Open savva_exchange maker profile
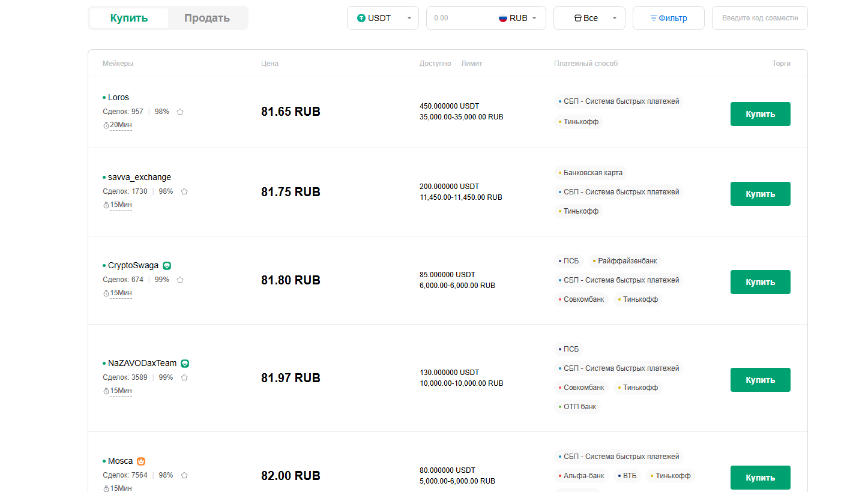 click(139, 177)
